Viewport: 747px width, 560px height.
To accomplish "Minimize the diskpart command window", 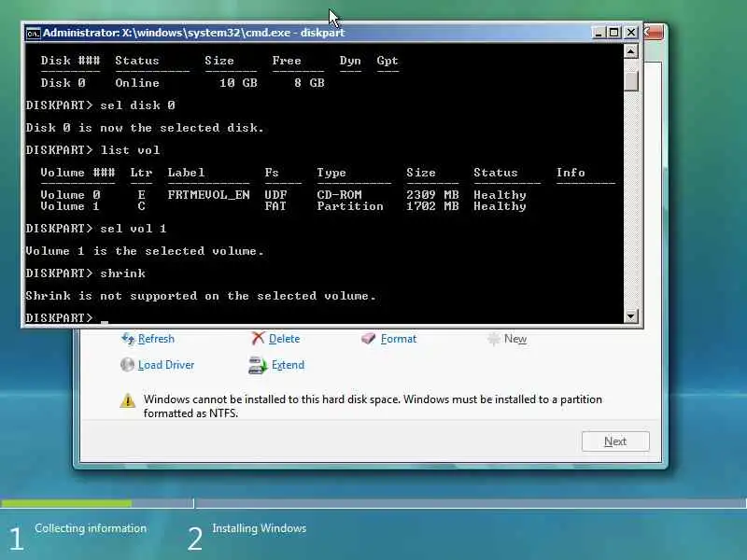I will pyautogui.click(x=598, y=33).
